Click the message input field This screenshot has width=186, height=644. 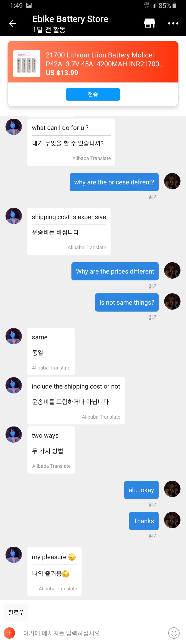click(x=93, y=633)
